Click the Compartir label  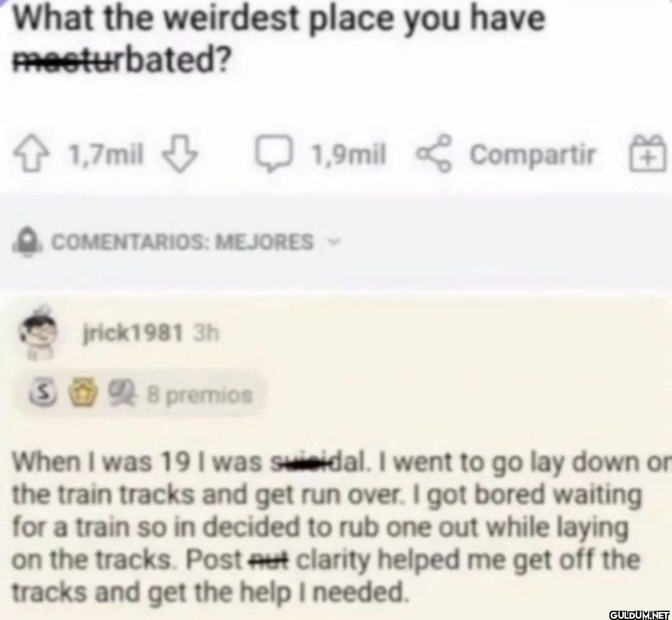[532, 154]
